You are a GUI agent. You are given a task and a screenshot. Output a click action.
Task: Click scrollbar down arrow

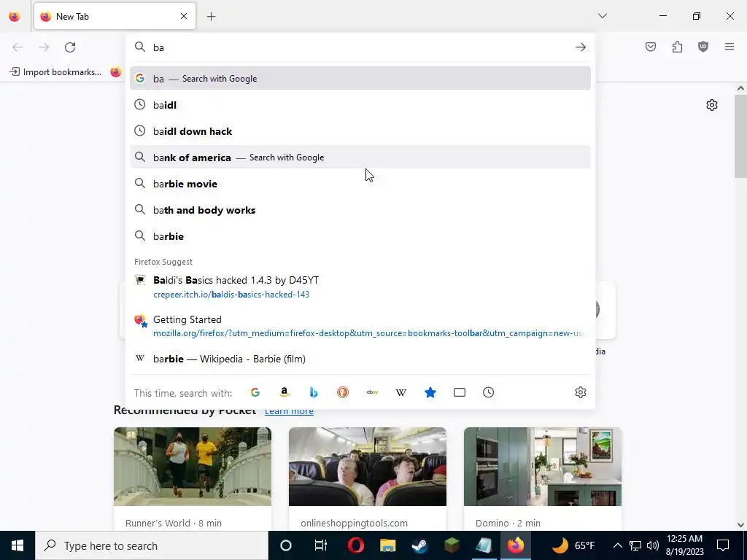740,525
